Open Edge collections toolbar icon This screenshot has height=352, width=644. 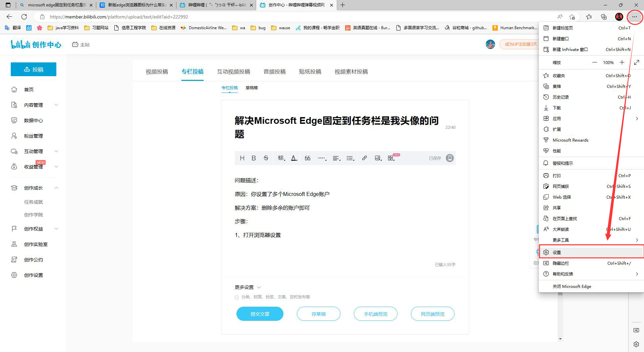pyautogui.click(x=604, y=17)
